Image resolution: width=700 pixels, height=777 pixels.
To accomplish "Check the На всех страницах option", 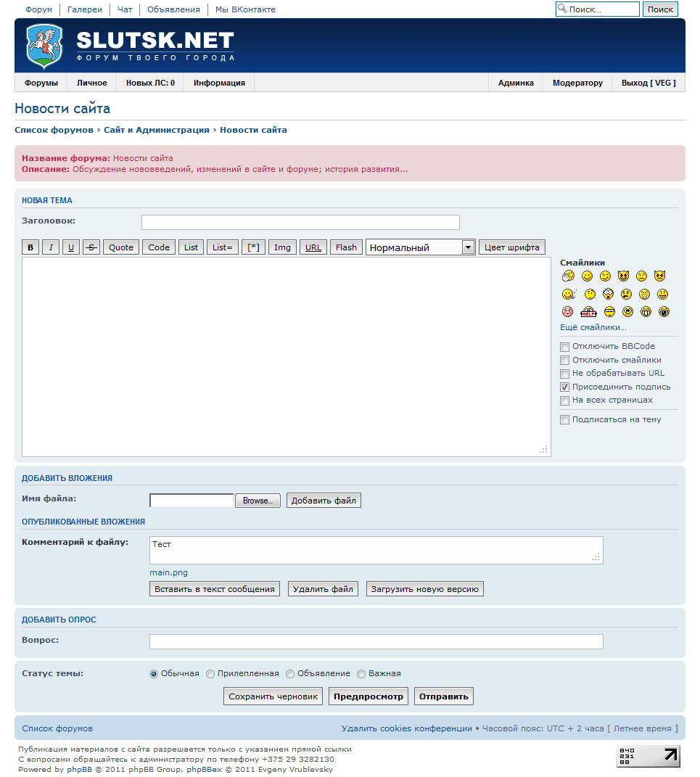I will [x=564, y=400].
